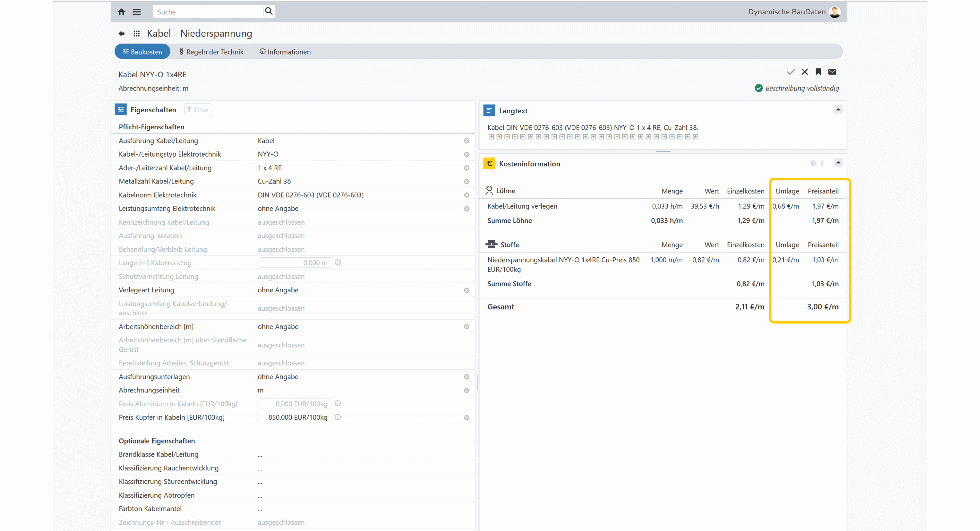Open the hamburger menu
Viewport: 980px width, 531px height.
coord(136,12)
